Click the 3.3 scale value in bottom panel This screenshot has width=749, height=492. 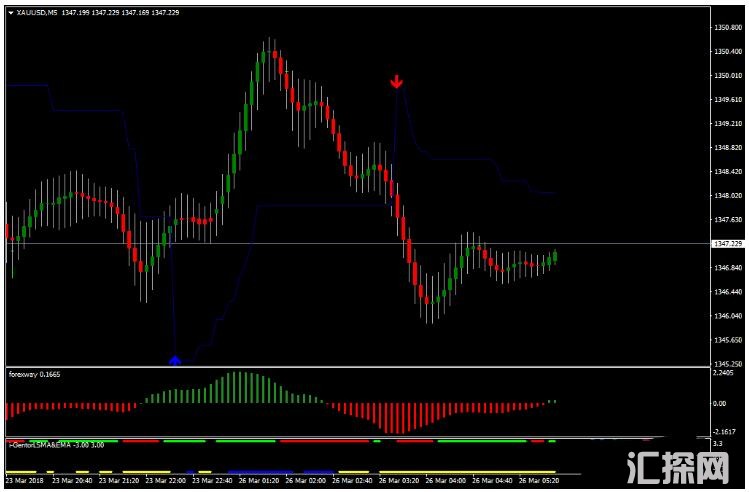[x=717, y=444]
